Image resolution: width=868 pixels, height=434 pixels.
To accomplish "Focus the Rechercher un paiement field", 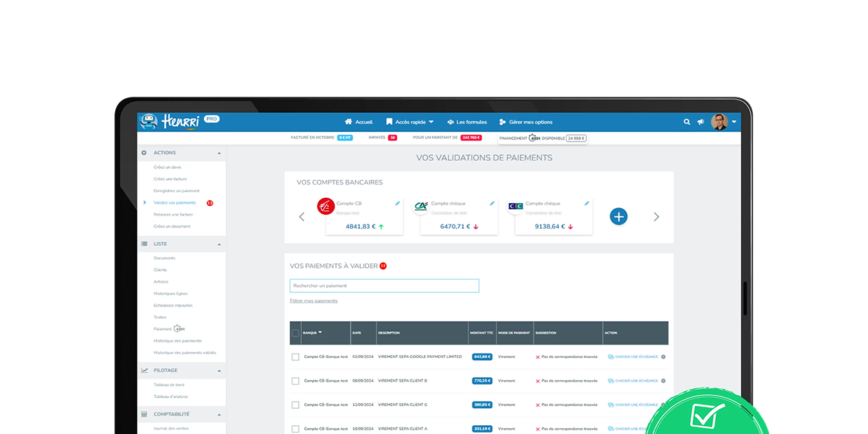I will [384, 286].
